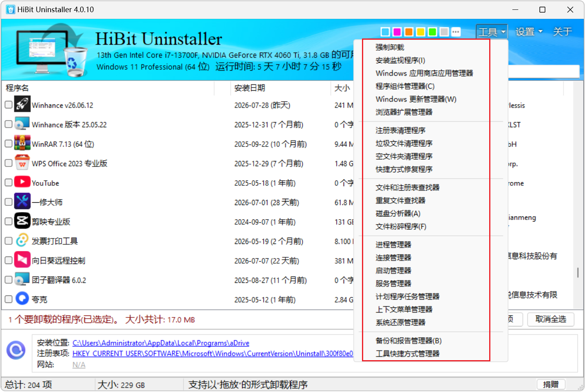
Task: Click the HiBit Uninstaller header logo
Action: [51, 50]
